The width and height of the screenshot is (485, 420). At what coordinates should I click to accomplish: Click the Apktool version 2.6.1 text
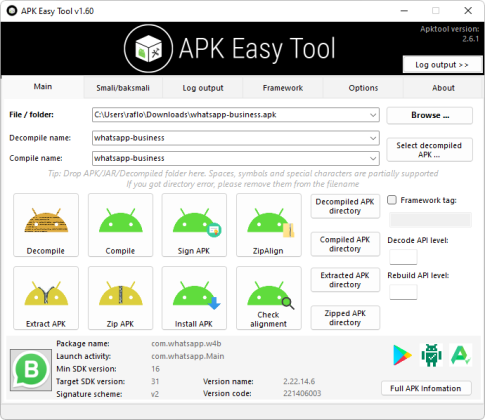click(449, 34)
